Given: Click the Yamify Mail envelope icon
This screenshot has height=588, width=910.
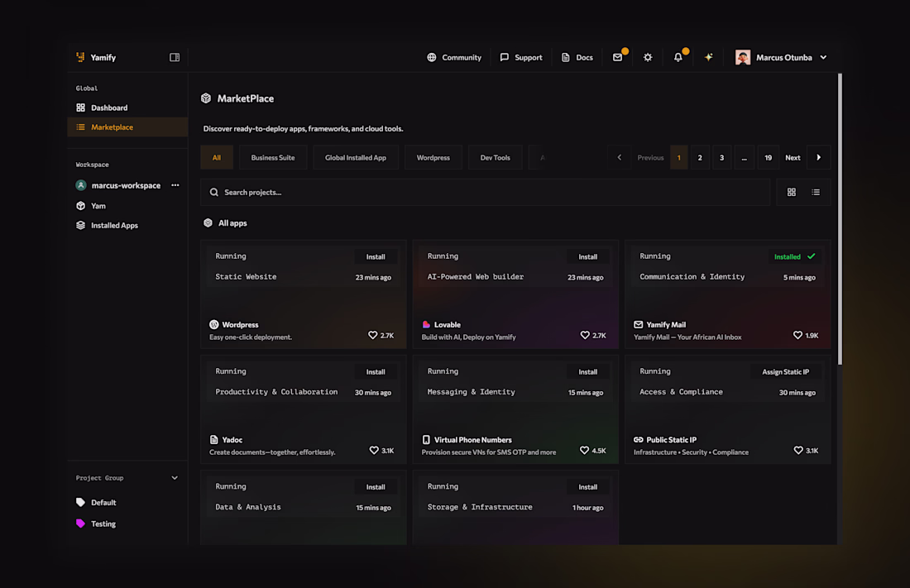Looking at the screenshot, I should coord(639,324).
